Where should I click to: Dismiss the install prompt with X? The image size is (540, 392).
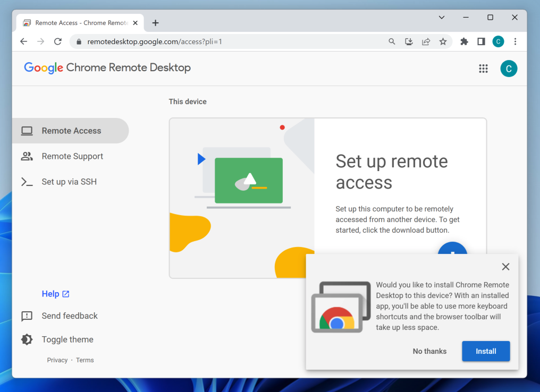(x=505, y=267)
